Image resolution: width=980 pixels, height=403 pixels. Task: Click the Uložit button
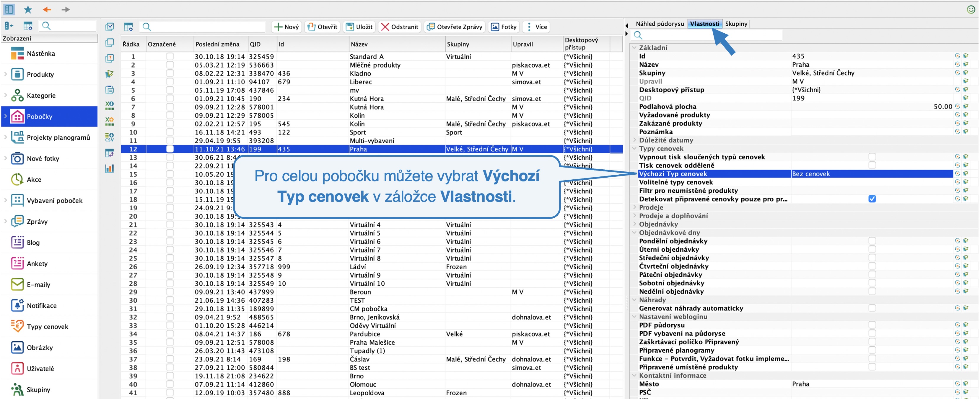(359, 27)
